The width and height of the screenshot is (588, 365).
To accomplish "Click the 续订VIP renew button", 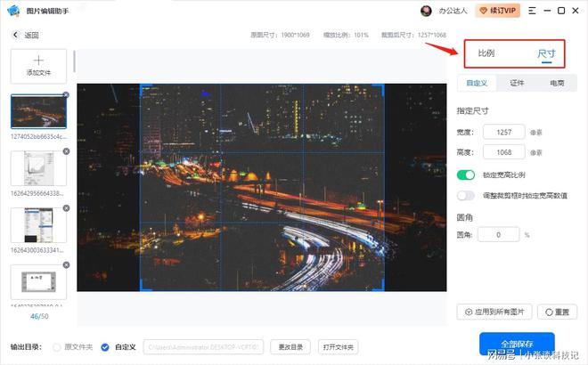I will coord(498,11).
